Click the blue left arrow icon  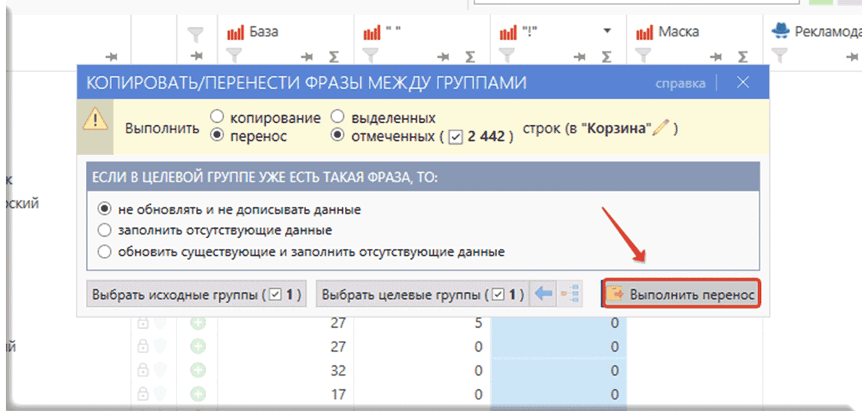pyautogui.click(x=543, y=295)
